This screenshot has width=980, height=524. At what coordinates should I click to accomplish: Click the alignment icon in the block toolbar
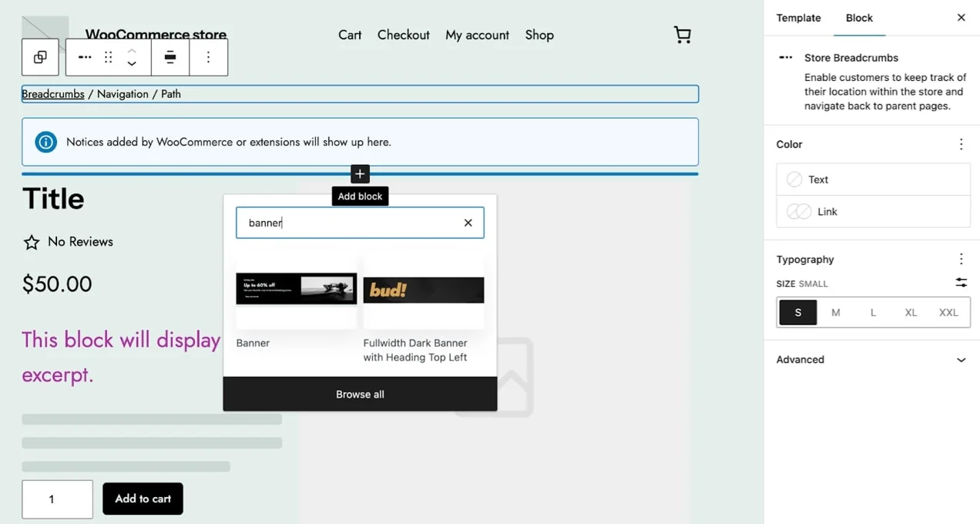coord(170,57)
